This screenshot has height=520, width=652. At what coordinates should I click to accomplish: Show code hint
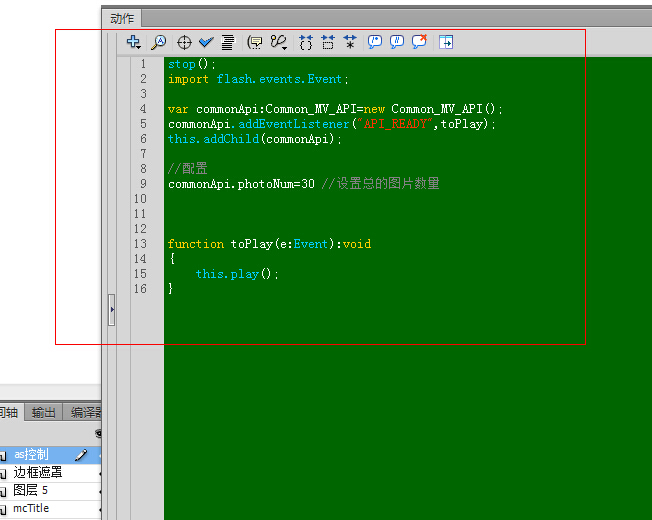[255, 42]
